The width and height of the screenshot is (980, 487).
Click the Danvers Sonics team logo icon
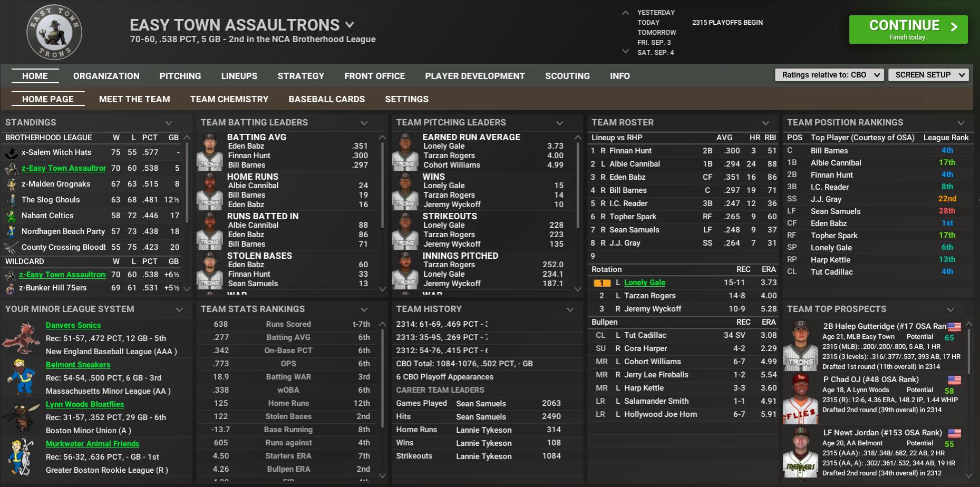pos(21,338)
